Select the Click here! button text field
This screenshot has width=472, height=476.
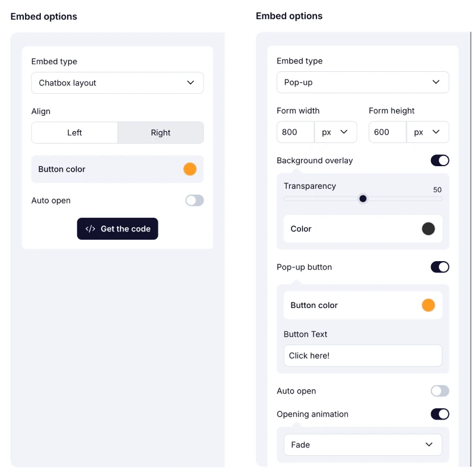[363, 356]
